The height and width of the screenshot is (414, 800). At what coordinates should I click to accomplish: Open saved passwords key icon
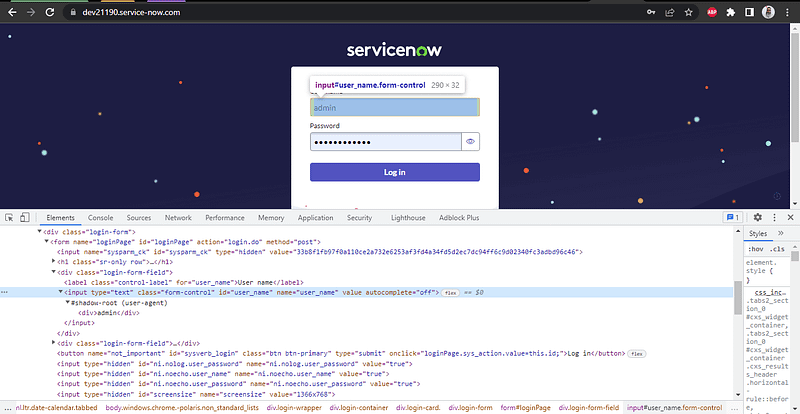pyautogui.click(x=651, y=12)
